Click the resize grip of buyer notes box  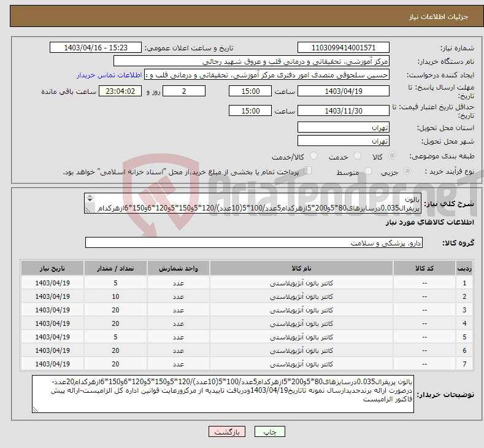[36, 409]
